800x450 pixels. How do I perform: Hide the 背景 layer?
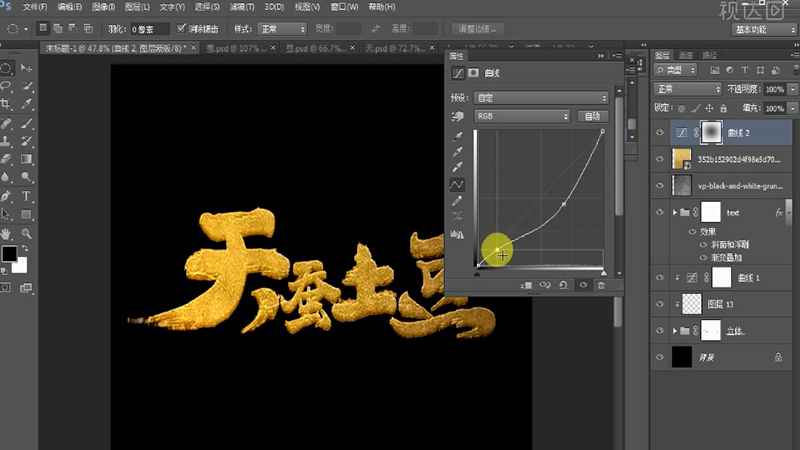coord(660,357)
